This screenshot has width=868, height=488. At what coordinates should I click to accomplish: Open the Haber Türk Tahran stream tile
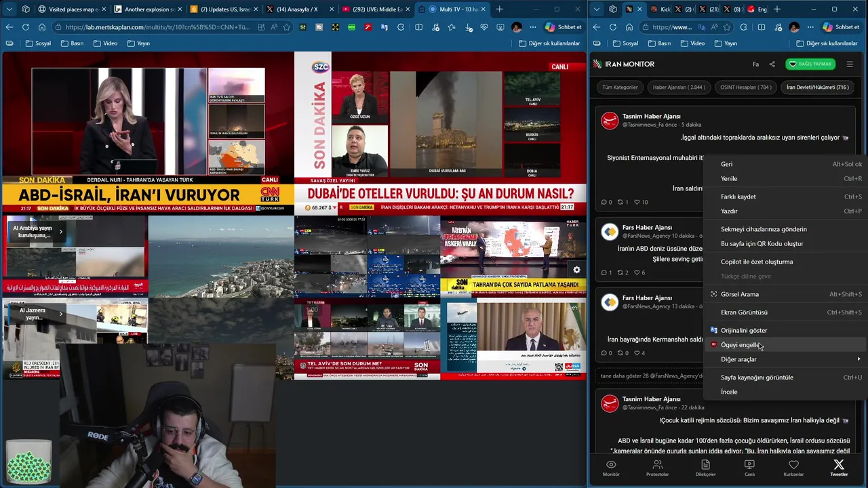tap(513, 256)
